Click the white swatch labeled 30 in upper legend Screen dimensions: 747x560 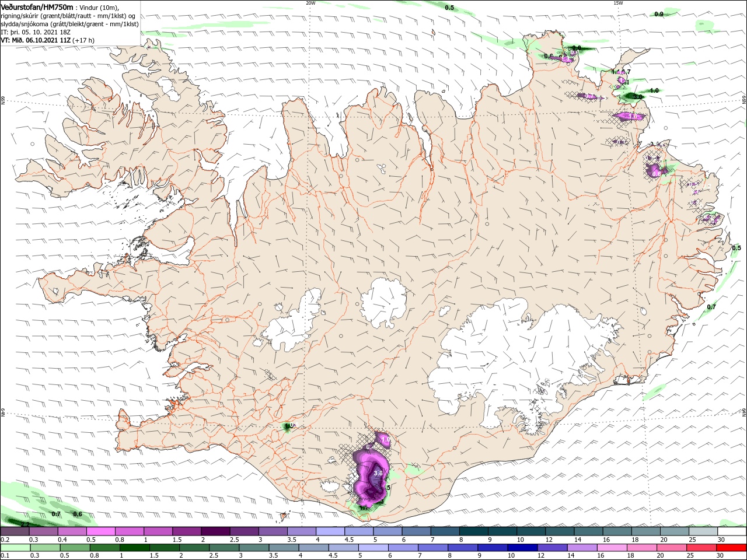click(x=732, y=531)
